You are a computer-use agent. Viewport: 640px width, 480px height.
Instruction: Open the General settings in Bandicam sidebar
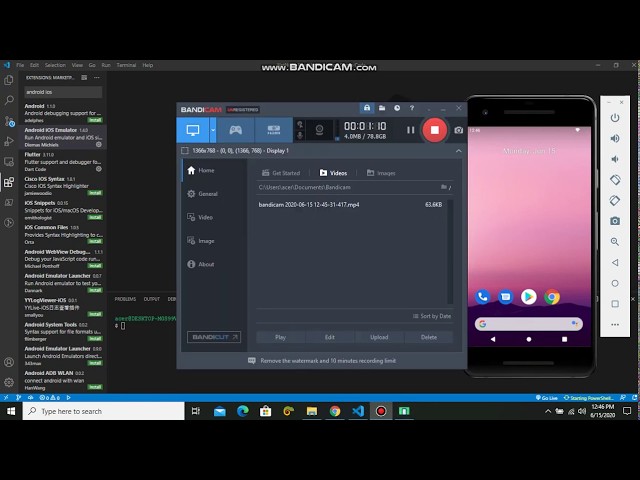coord(202,194)
